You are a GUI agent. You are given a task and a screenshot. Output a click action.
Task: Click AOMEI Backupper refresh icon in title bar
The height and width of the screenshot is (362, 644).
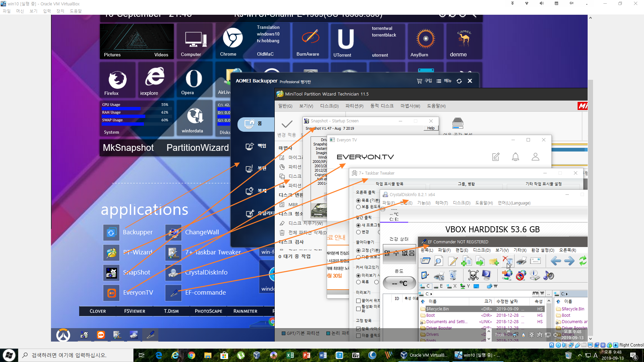click(459, 81)
